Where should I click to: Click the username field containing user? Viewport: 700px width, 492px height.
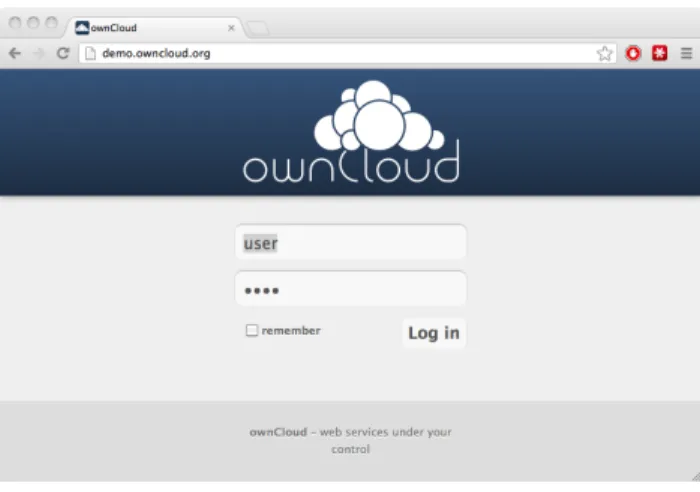tap(351, 242)
